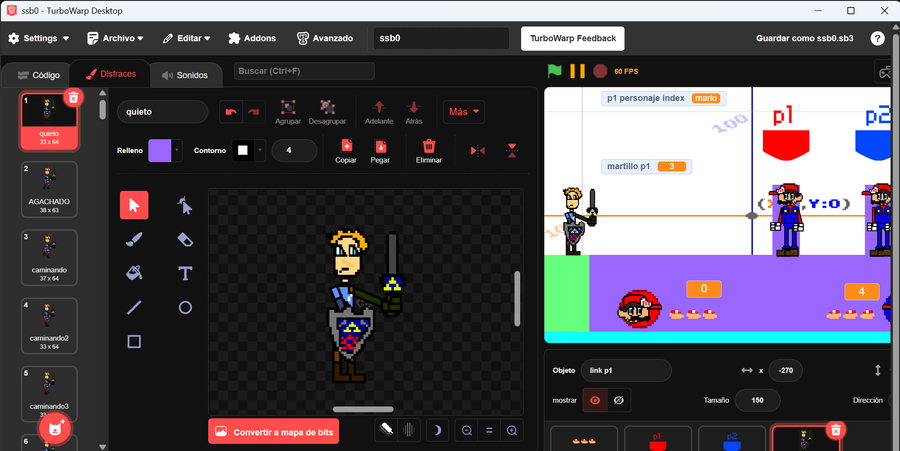The image size is (900, 451).
Task: Click Guardar como ssb0.sb3
Action: pos(804,38)
